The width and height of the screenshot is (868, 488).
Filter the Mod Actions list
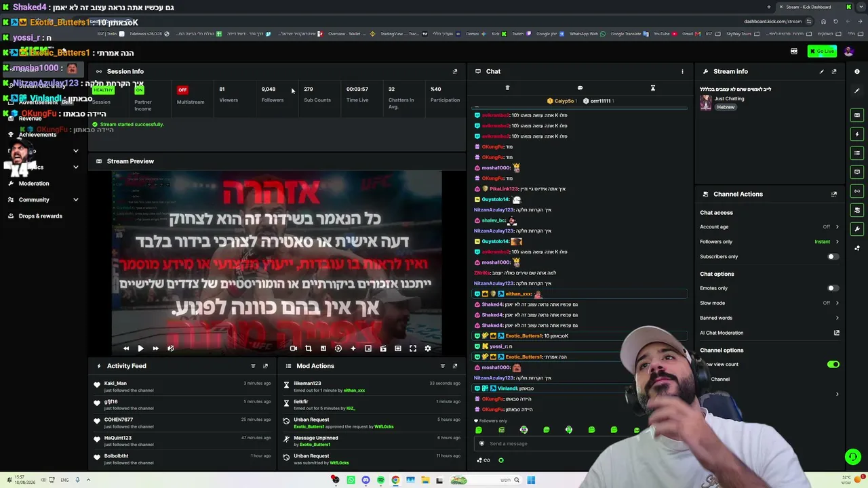pos(443,366)
